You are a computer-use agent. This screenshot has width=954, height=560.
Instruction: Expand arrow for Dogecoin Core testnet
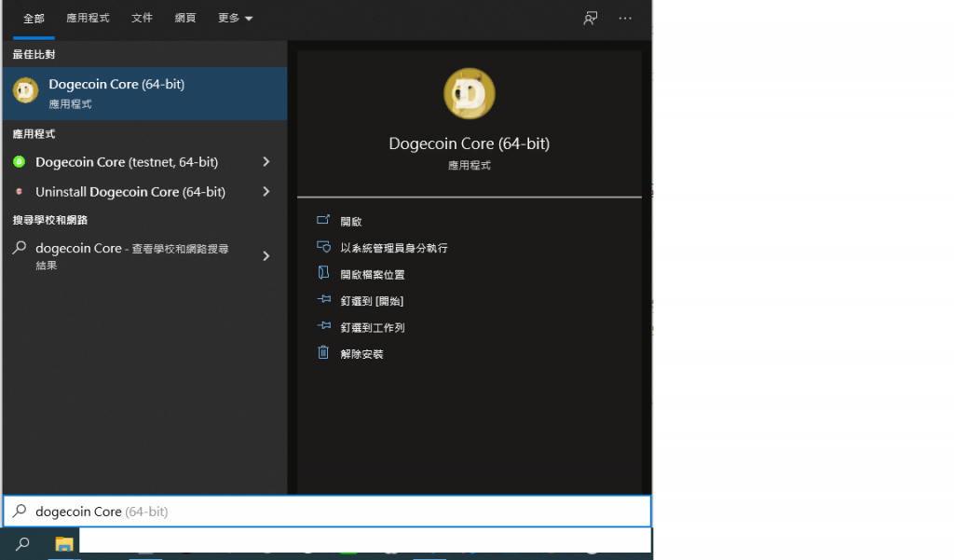266,162
